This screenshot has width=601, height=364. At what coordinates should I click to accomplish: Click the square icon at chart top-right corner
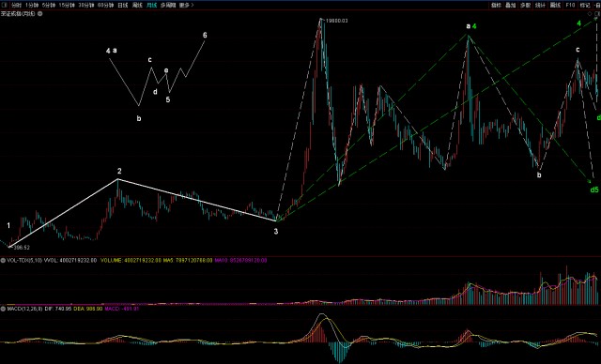(596, 14)
